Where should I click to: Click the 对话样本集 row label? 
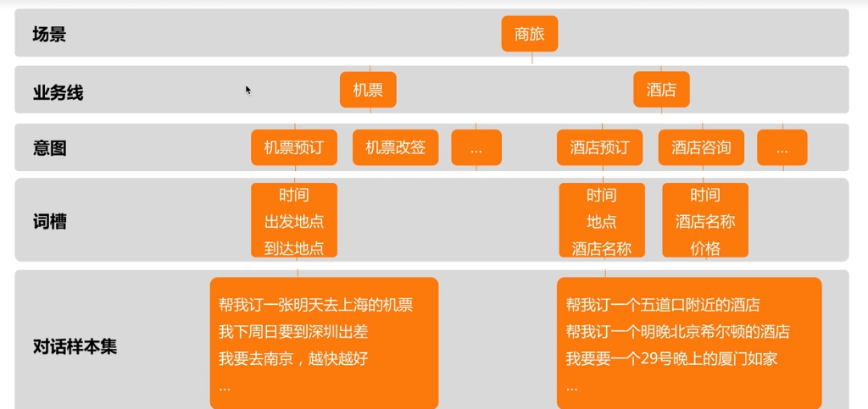75,347
